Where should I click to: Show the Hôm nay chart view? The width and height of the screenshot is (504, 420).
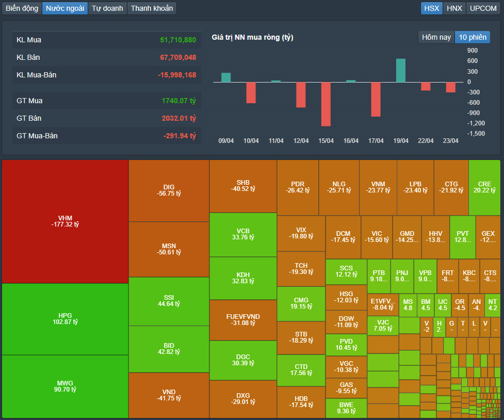436,37
